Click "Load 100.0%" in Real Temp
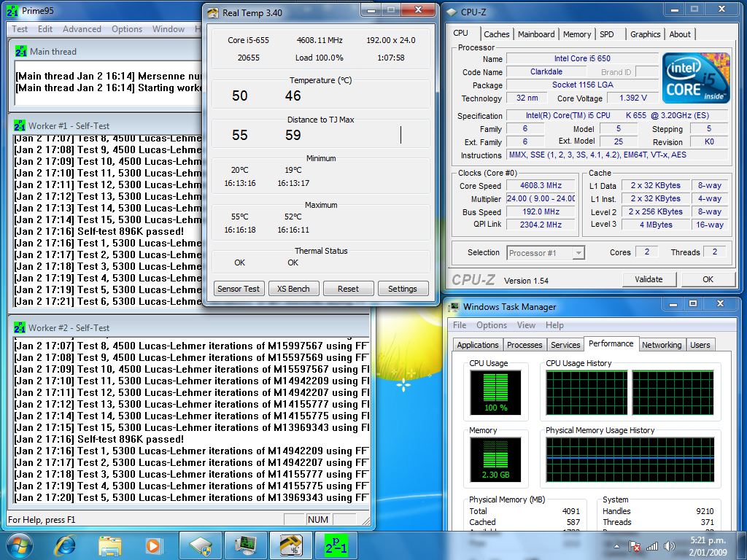 tap(320, 58)
